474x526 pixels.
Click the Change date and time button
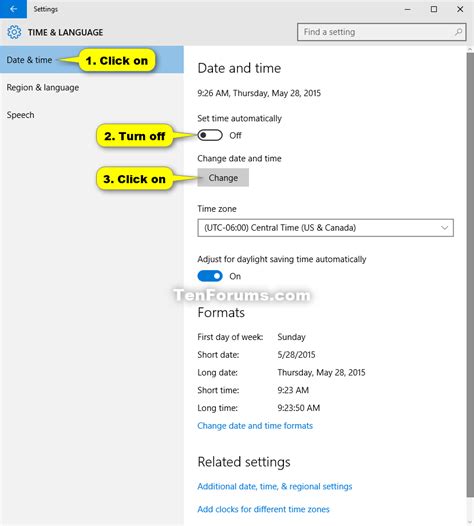[223, 177]
